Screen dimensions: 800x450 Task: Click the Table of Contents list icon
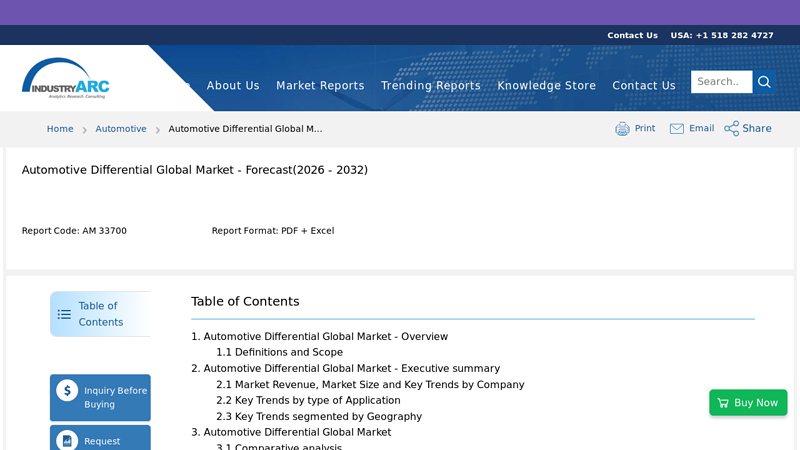[x=64, y=314]
